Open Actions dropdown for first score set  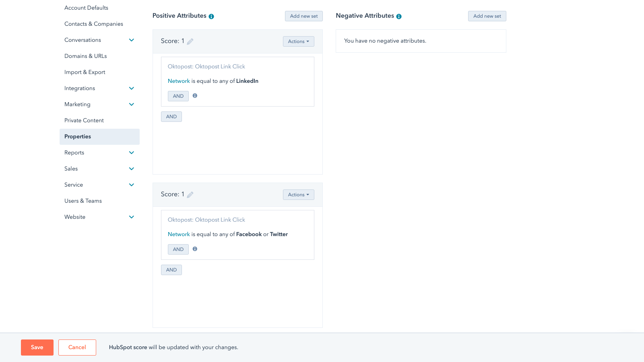[298, 41]
